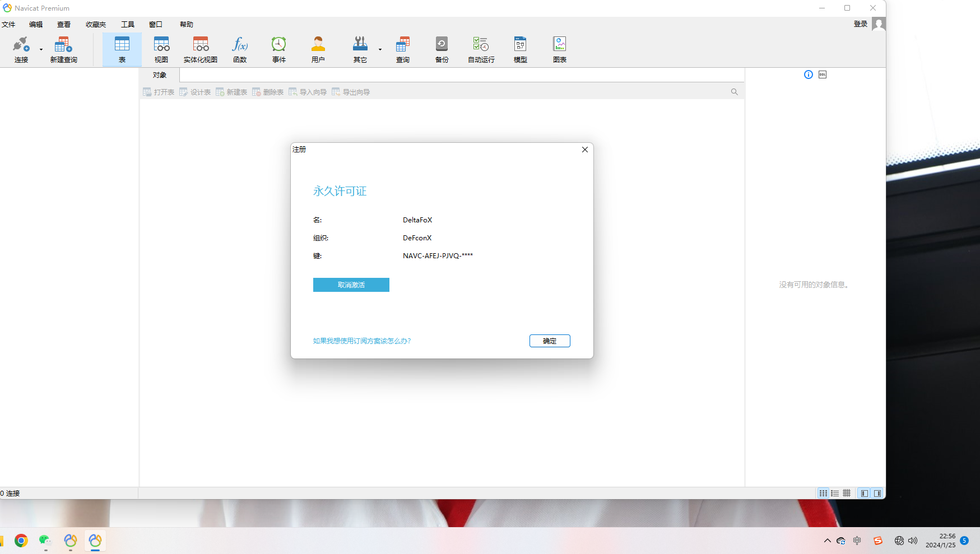Click the volume icon in the tray
This screenshot has height=554, width=980.
[x=913, y=541]
